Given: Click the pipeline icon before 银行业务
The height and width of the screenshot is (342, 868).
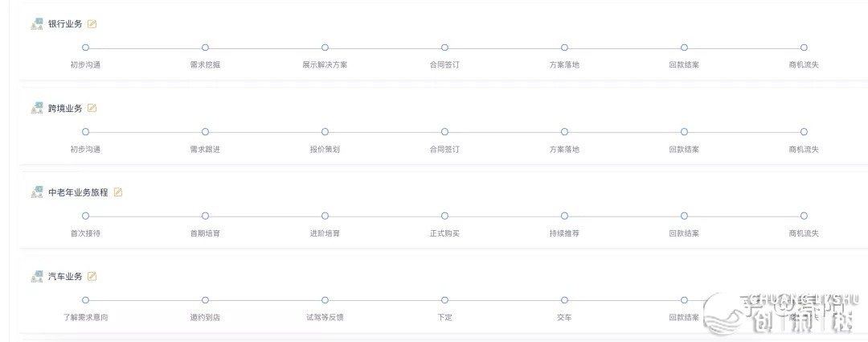Looking at the screenshot, I should pyautogui.click(x=37, y=24).
